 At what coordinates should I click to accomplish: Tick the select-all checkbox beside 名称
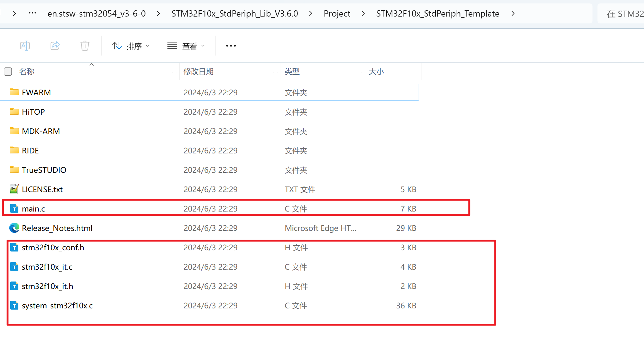[8, 72]
